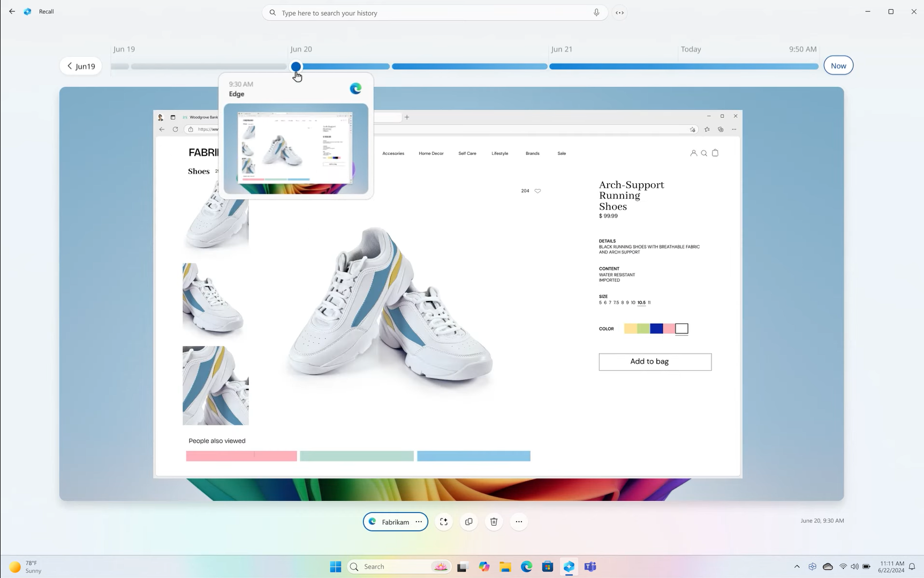The width and height of the screenshot is (924, 578).
Task: Click the Add to bag button
Action: point(655,362)
